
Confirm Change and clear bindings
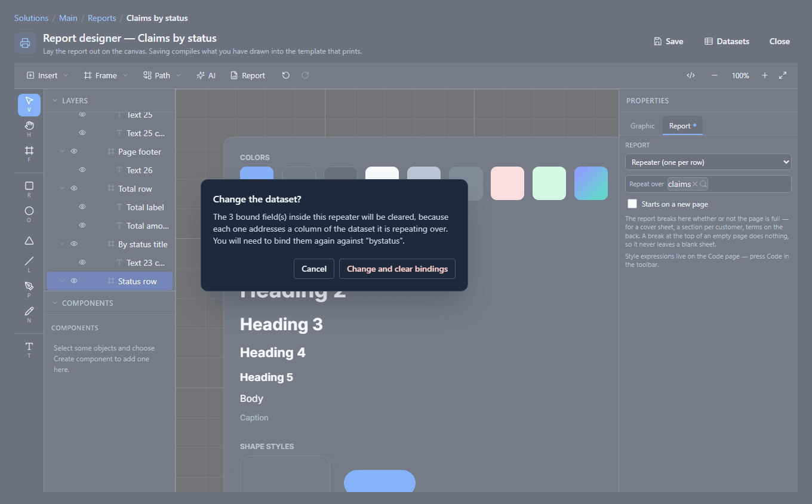(397, 269)
